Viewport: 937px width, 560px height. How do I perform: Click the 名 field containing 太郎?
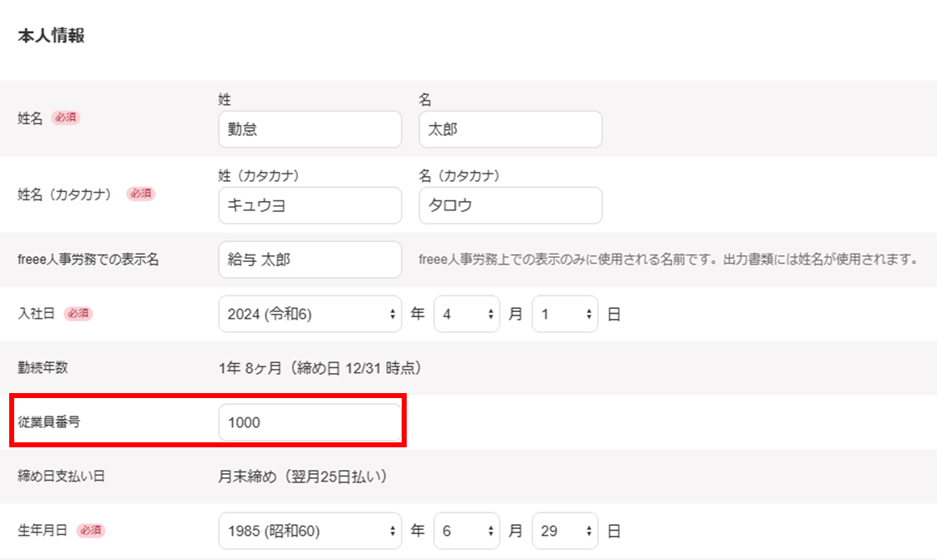point(510,129)
